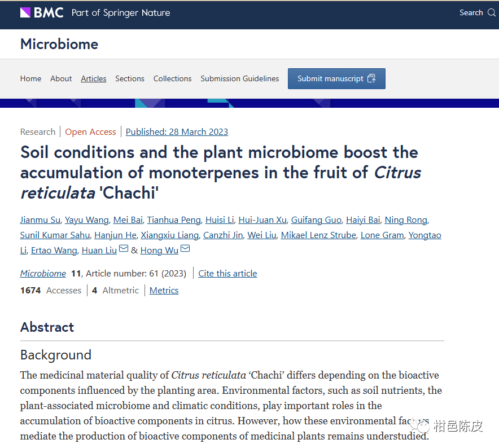
Task: Click the published date link
Action: click(177, 131)
